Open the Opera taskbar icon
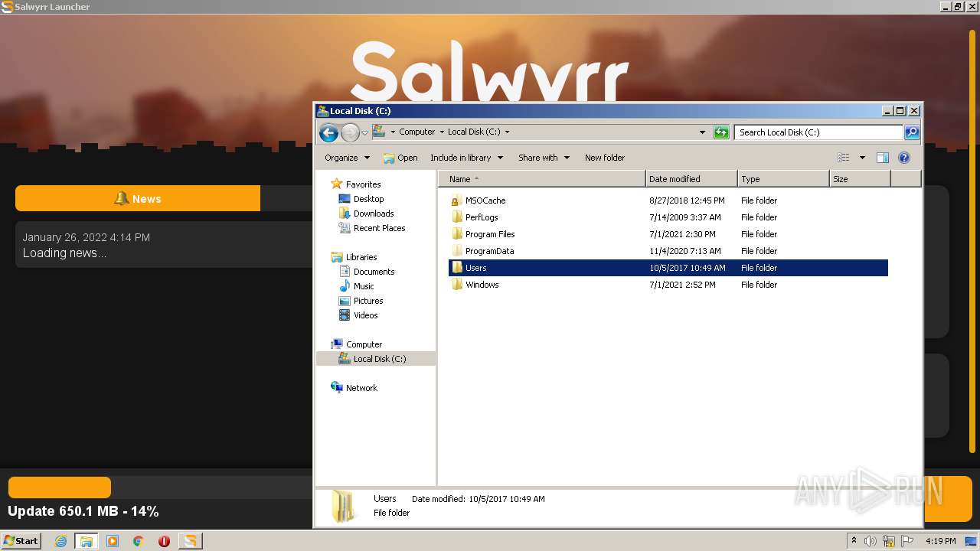This screenshot has height=551, width=980. point(164,541)
